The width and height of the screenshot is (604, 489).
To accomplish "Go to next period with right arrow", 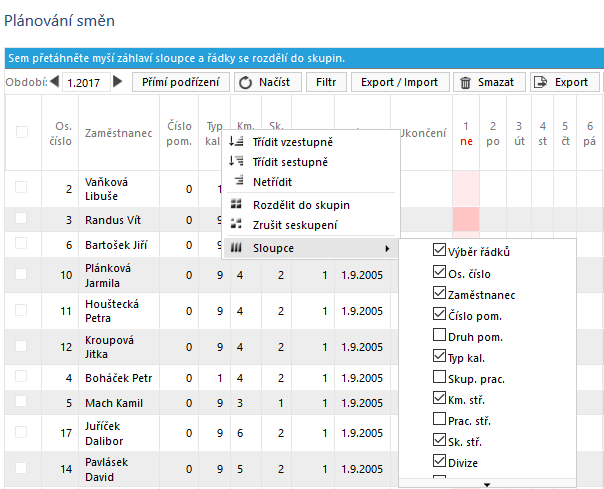I will (x=118, y=81).
